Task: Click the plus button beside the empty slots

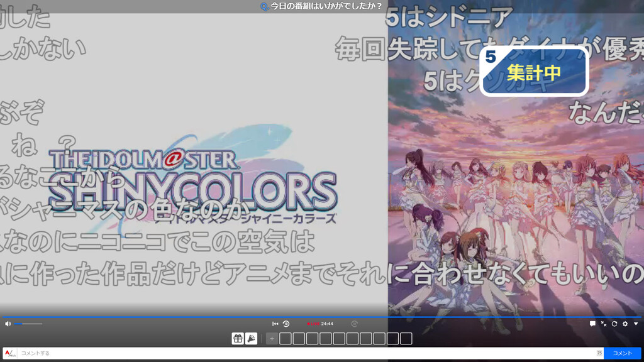Action: click(x=272, y=338)
